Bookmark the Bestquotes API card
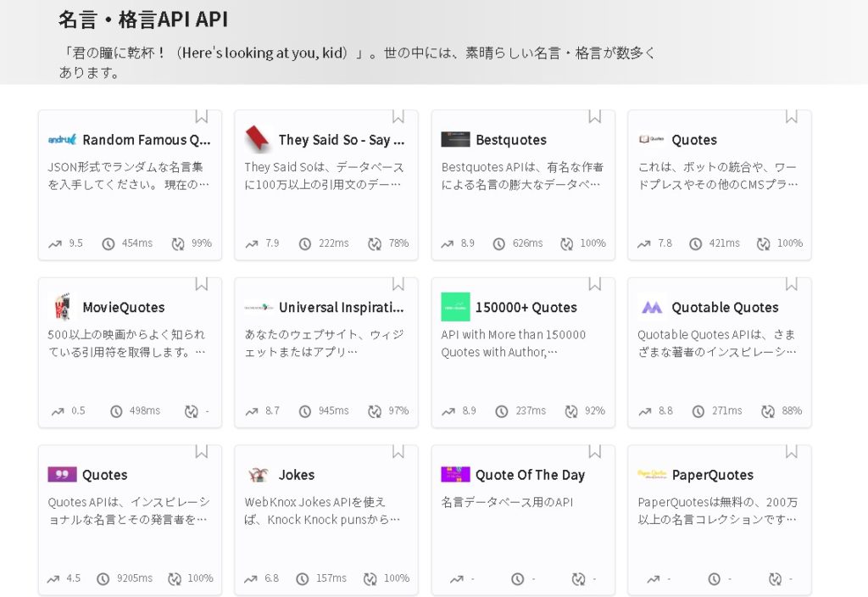Screen dimensions: 868x597 (595, 116)
